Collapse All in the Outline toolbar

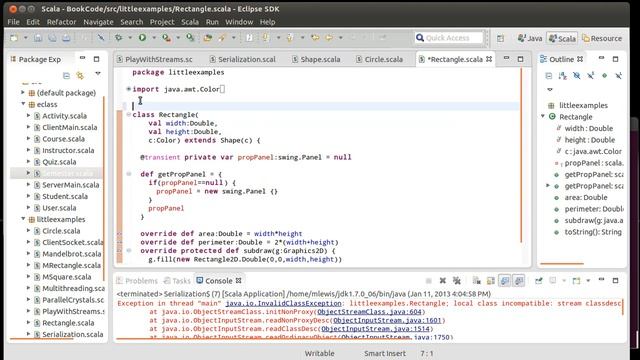point(549,76)
